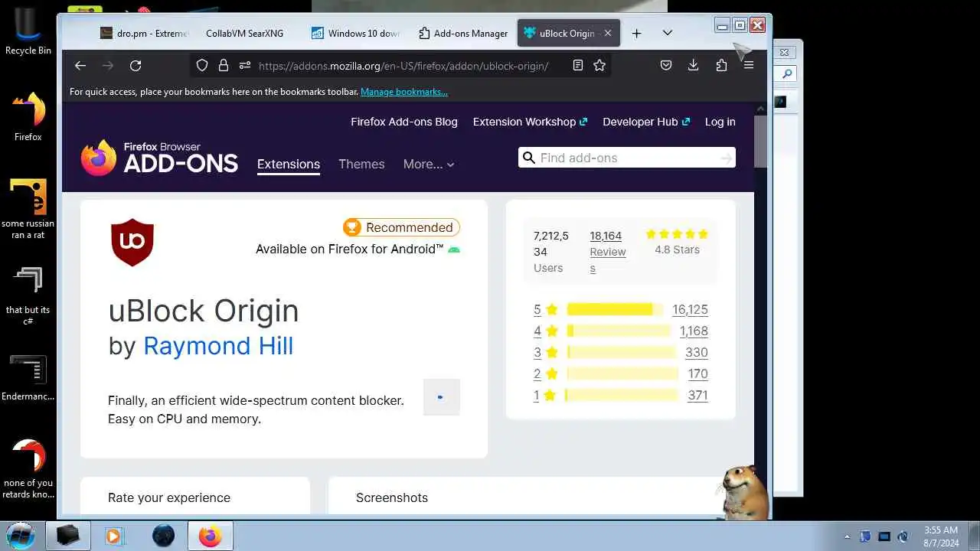Click the Find add-ons search field
Screen dimensions: 980x551
point(627,158)
